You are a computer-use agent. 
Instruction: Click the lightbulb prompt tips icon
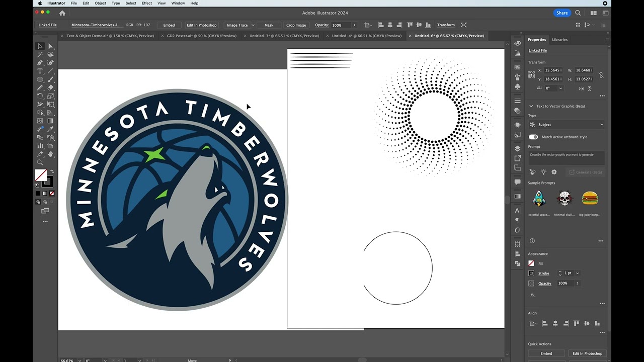[x=543, y=172]
